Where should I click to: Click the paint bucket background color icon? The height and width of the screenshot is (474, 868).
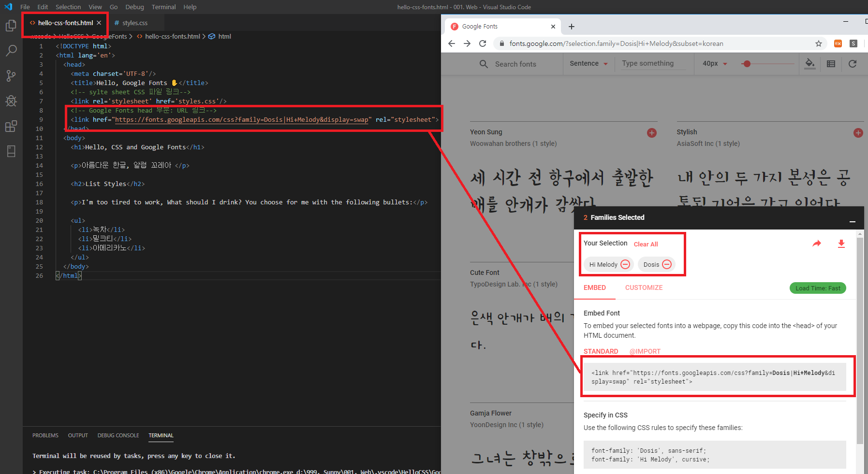point(810,64)
